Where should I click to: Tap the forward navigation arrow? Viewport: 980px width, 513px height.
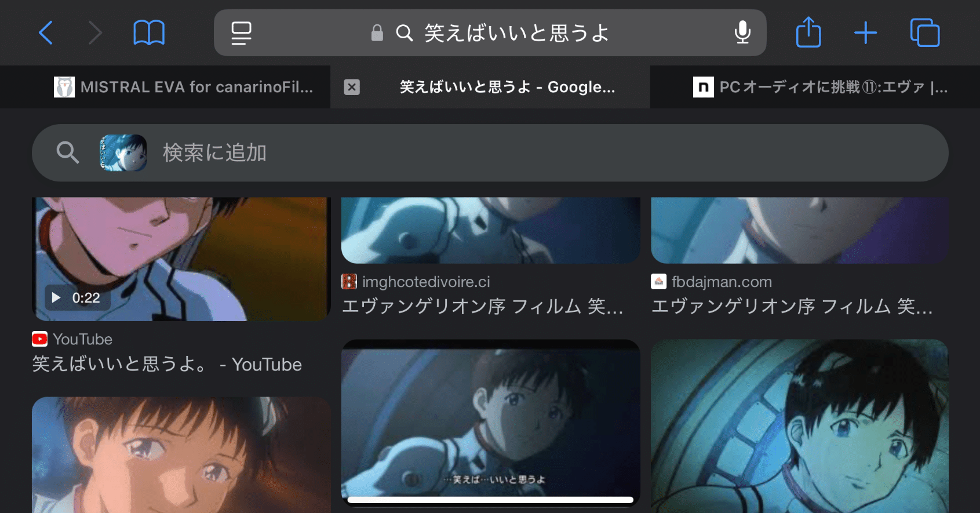[95, 32]
